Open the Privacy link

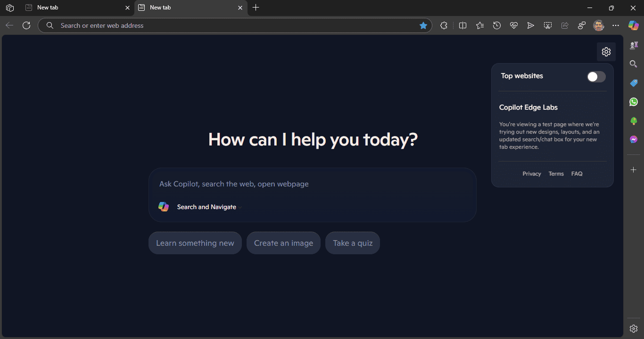coord(532,174)
